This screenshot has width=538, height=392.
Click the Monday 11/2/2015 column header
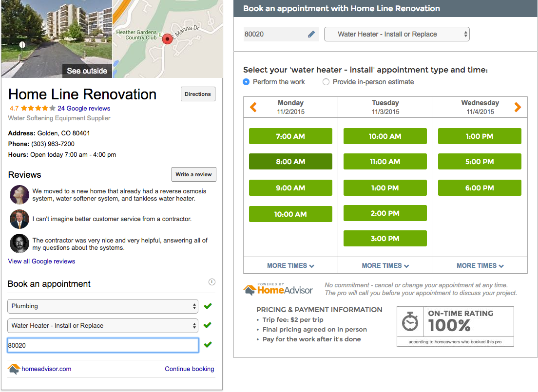[x=290, y=107]
